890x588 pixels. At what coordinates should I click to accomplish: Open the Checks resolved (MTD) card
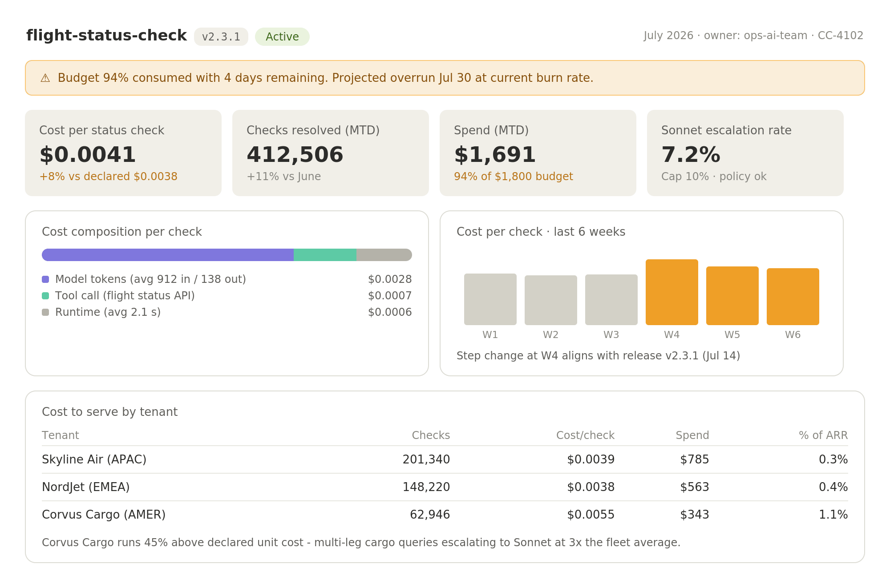click(x=331, y=153)
